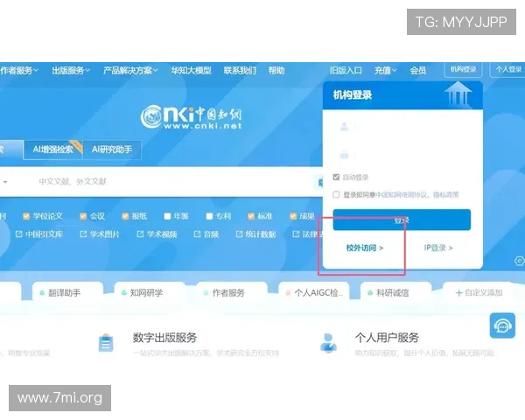Click the green icon beside 知网研学

[124, 293]
